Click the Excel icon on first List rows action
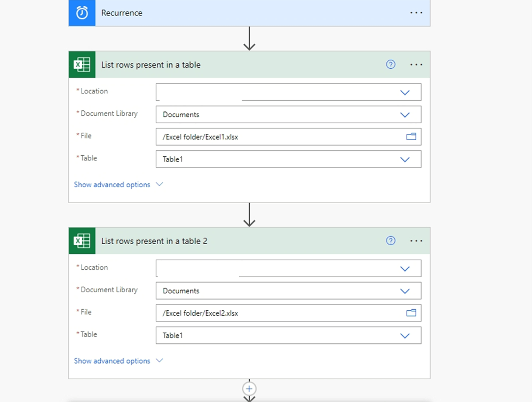The image size is (532, 402). coord(82,64)
